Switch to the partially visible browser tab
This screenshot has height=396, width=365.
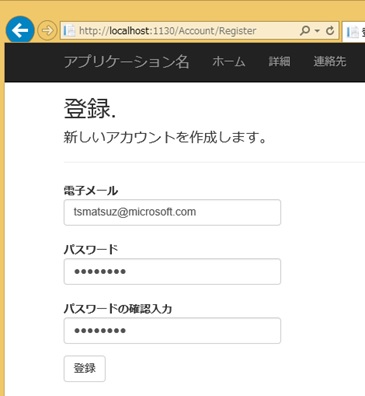(354, 32)
